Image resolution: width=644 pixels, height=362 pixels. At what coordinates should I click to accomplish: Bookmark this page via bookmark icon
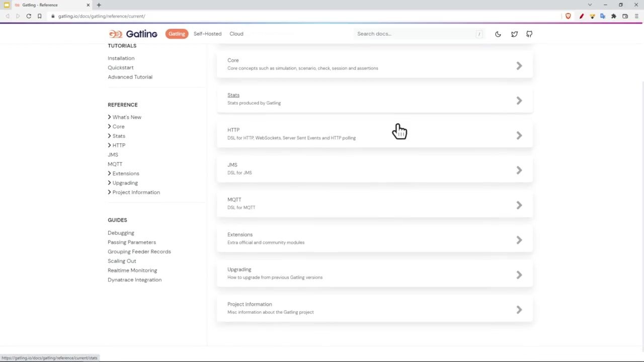point(39,16)
